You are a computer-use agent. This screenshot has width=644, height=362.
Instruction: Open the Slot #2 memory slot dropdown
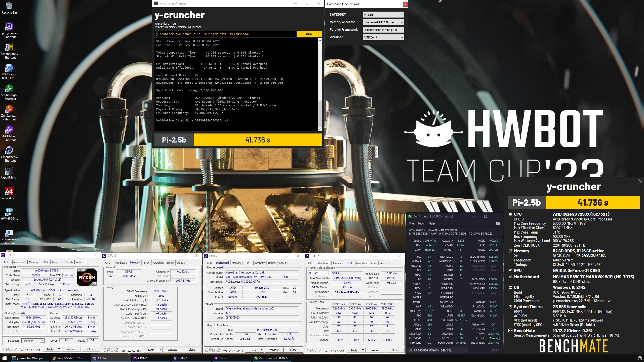click(x=318, y=273)
